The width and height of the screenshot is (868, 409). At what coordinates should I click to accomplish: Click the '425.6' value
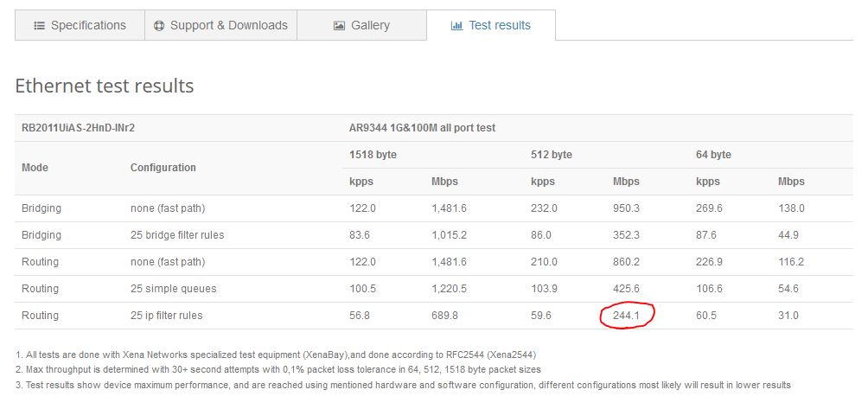click(626, 289)
